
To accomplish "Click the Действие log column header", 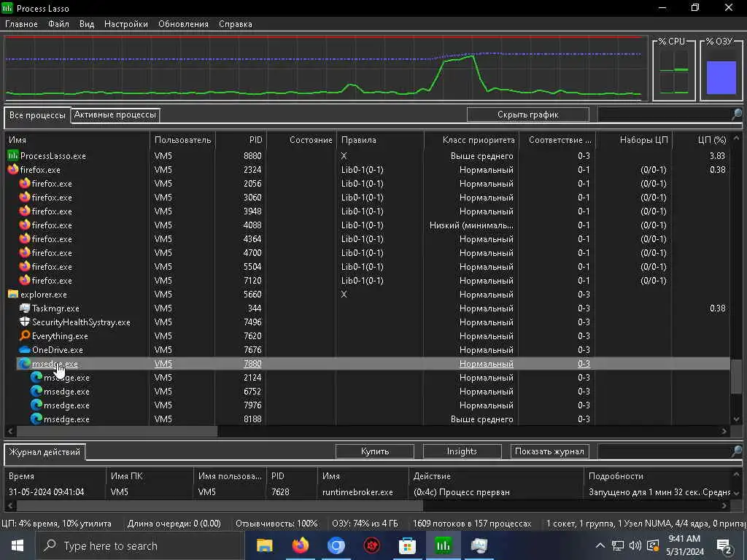I will tap(496, 476).
